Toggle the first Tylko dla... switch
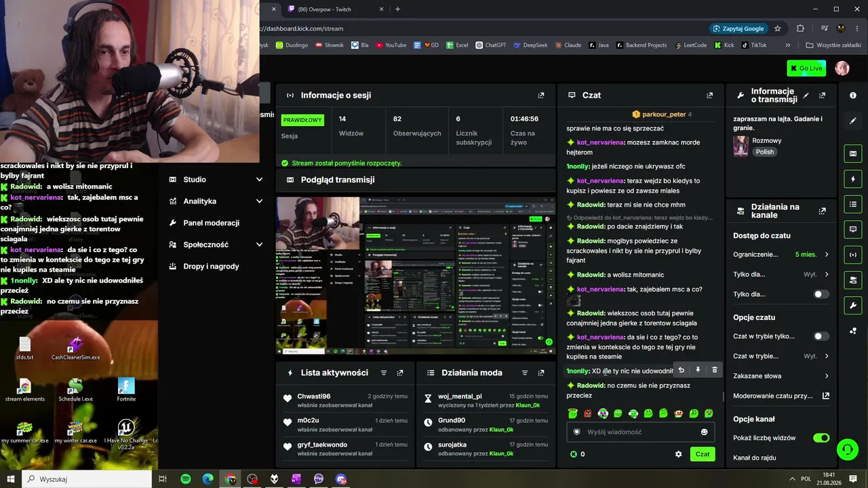Image resolution: width=868 pixels, height=488 pixels. coord(821,294)
